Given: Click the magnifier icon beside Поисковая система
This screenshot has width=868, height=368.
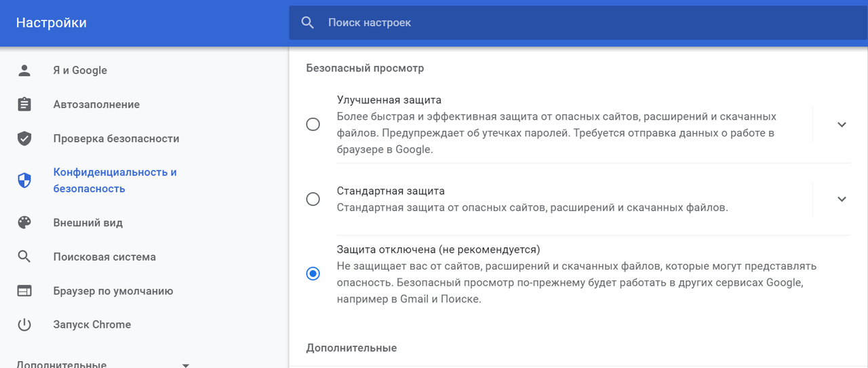Looking at the screenshot, I should tap(24, 257).
